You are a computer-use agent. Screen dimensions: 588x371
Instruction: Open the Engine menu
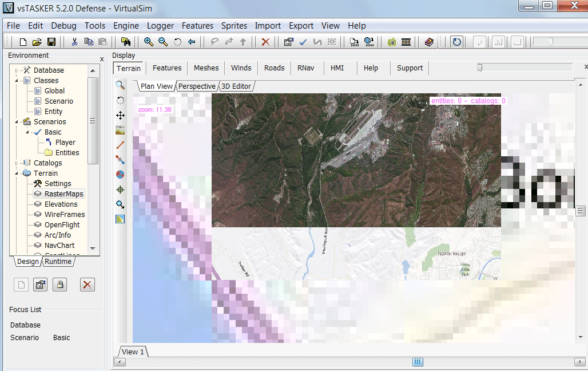[126, 26]
